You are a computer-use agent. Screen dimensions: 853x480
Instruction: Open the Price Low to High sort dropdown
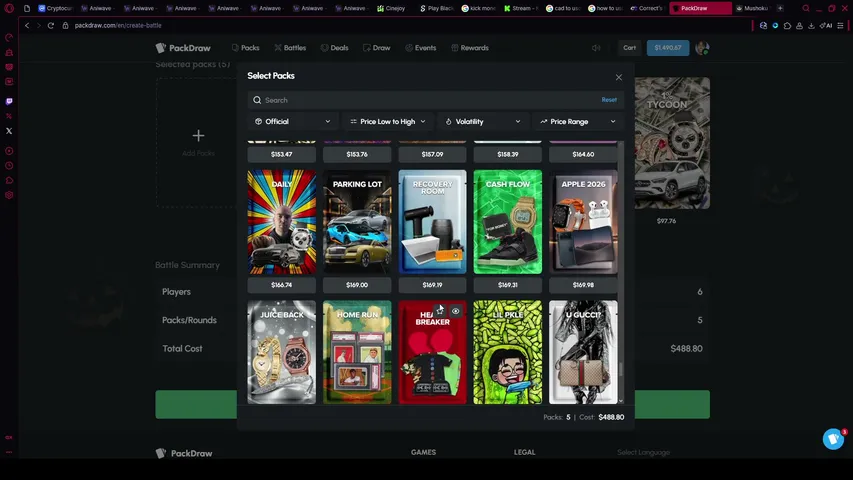tap(387, 121)
